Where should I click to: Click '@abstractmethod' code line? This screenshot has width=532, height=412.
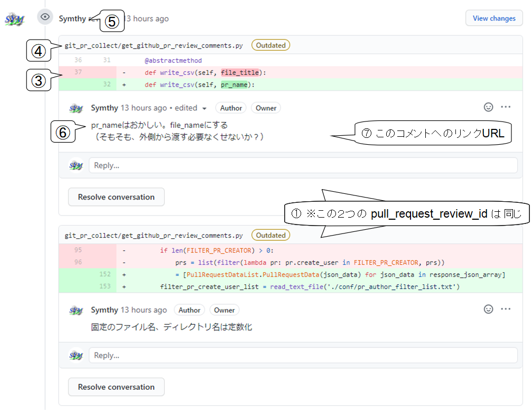pyautogui.click(x=173, y=60)
